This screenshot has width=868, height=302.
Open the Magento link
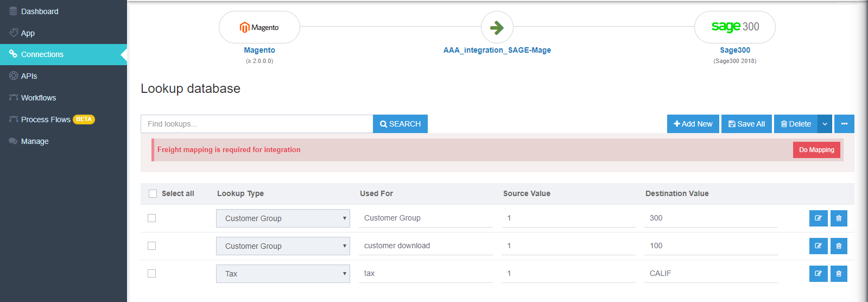[259, 50]
